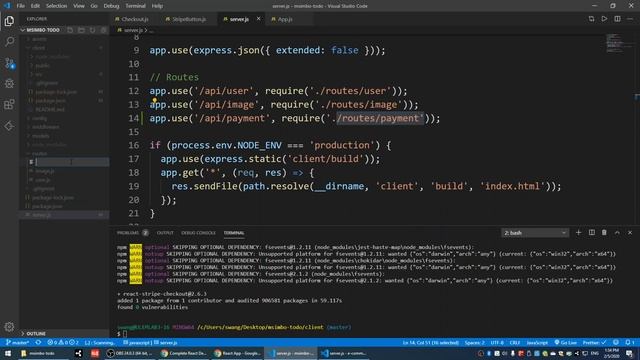Click the UTF-8 encoding indicator
The width and height of the screenshot is (640, 360).
[x=497, y=342]
